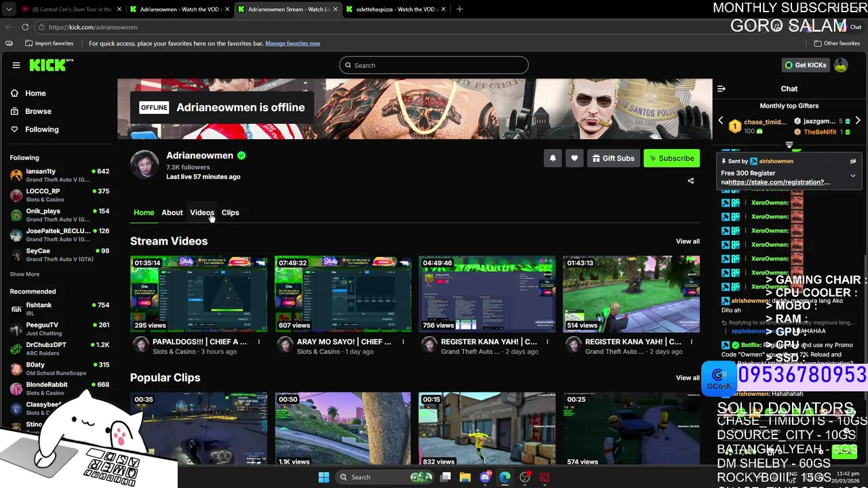The width and height of the screenshot is (868, 488).
Task: Click the Adrianeowmen profile avatar
Action: (144, 165)
